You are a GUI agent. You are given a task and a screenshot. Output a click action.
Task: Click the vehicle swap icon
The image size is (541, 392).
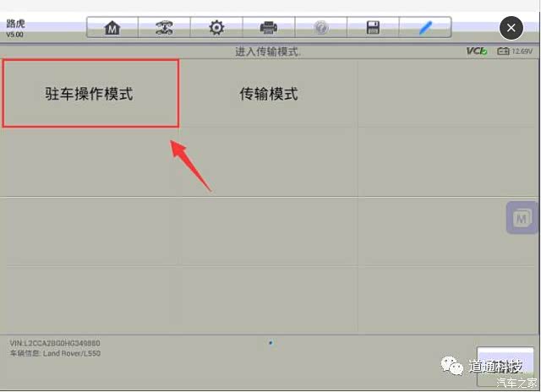click(164, 27)
